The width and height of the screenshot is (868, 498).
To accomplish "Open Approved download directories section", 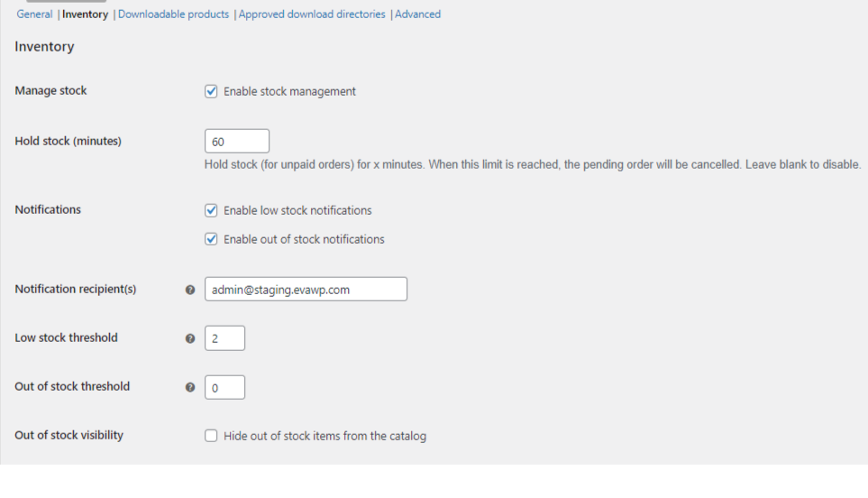I will (x=312, y=14).
